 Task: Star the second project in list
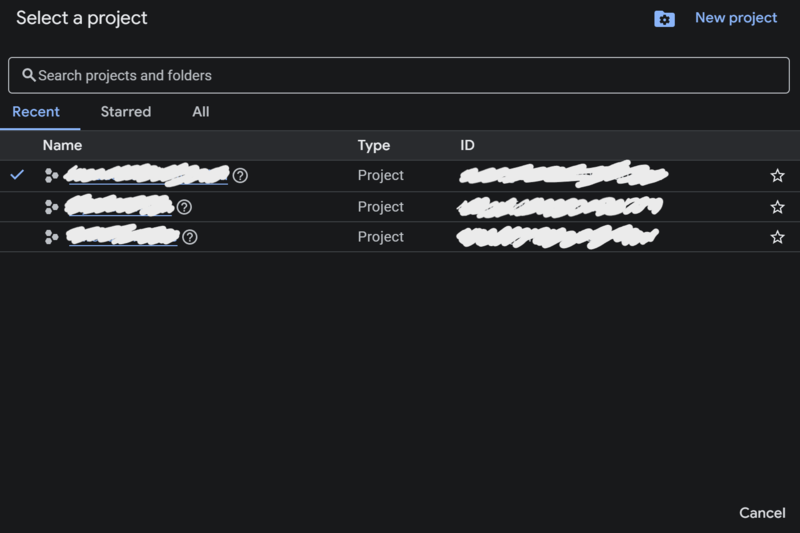[x=777, y=207]
